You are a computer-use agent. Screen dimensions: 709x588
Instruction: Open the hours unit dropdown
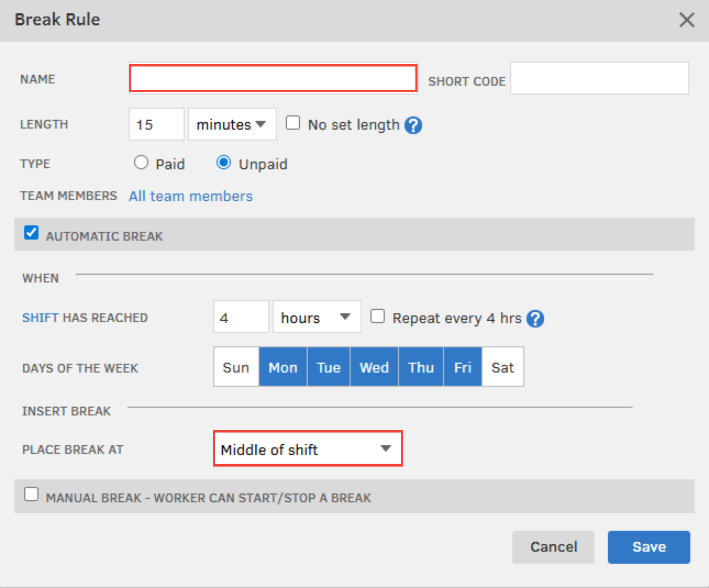pos(316,317)
